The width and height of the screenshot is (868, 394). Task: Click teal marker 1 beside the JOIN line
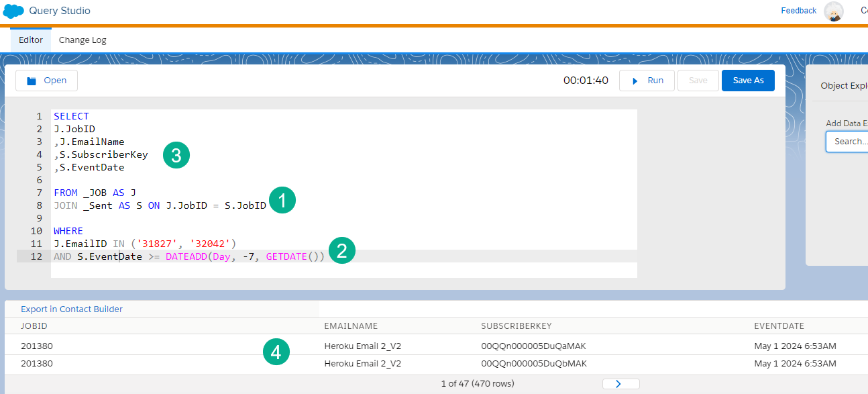[x=282, y=200]
